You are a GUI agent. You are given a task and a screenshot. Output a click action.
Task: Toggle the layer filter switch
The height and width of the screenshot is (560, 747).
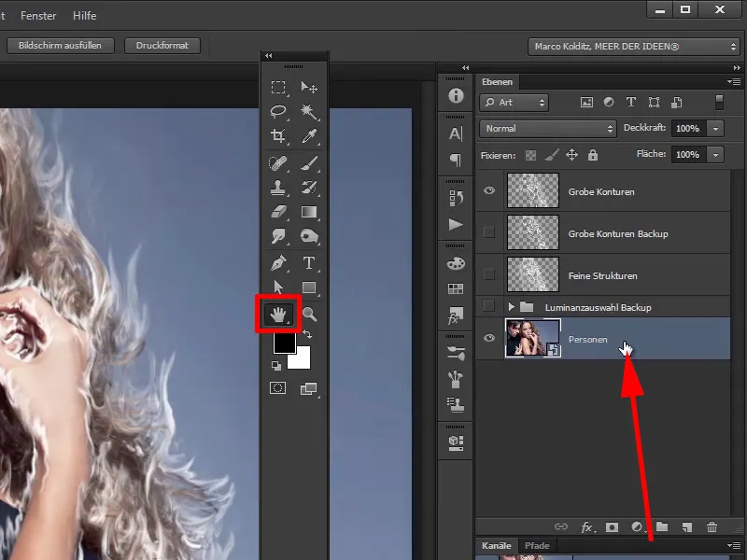pyautogui.click(x=719, y=103)
